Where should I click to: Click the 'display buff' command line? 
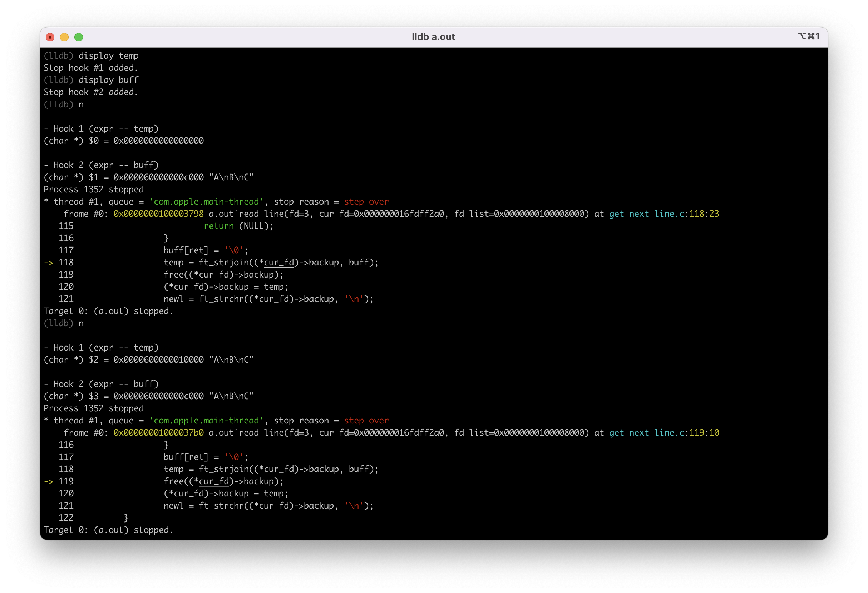point(108,80)
